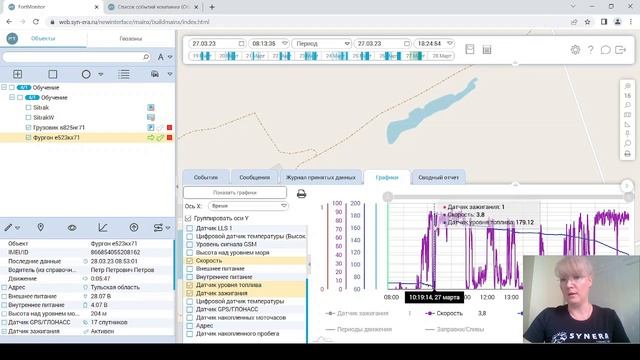The width and height of the screenshot is (640, 360).
Task: Check the Внешнее питание graph parameter
Action: 189,269
